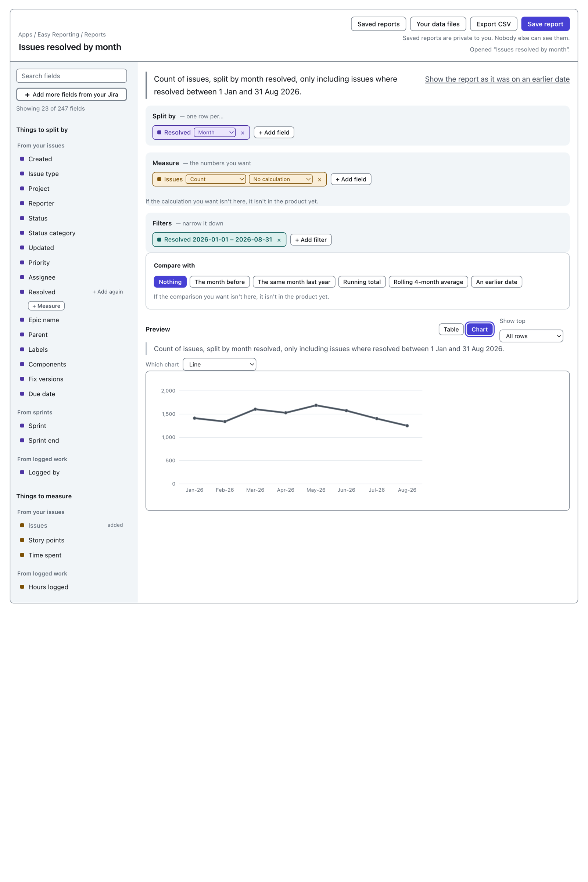Select Rolling 4-month average comparison
Screen dimensions: 588x882
[x=428, y=282]
